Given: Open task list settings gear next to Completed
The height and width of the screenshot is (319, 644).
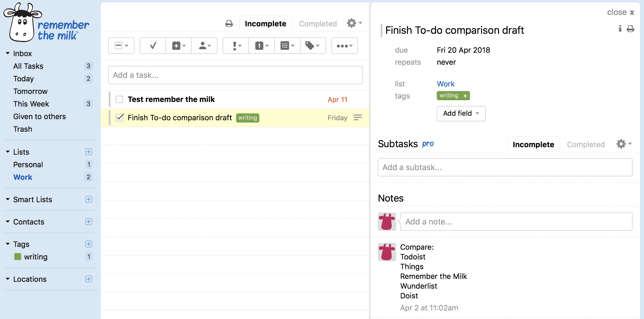Looking at the screenshot, I should tap(354, 23).
